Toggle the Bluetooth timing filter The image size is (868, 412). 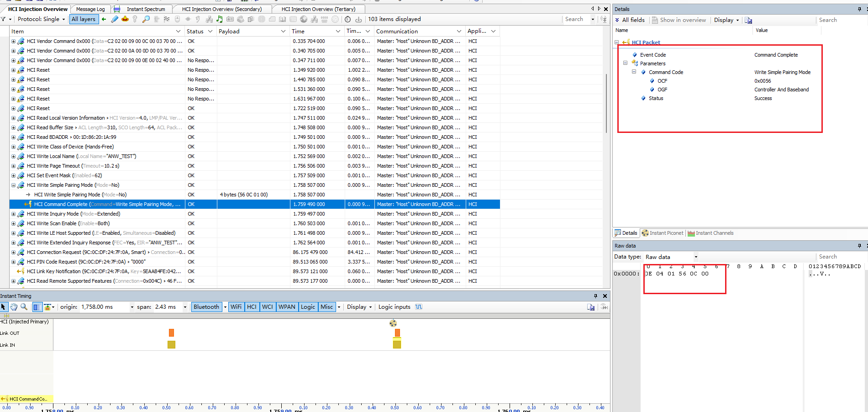tap(206, 307)
